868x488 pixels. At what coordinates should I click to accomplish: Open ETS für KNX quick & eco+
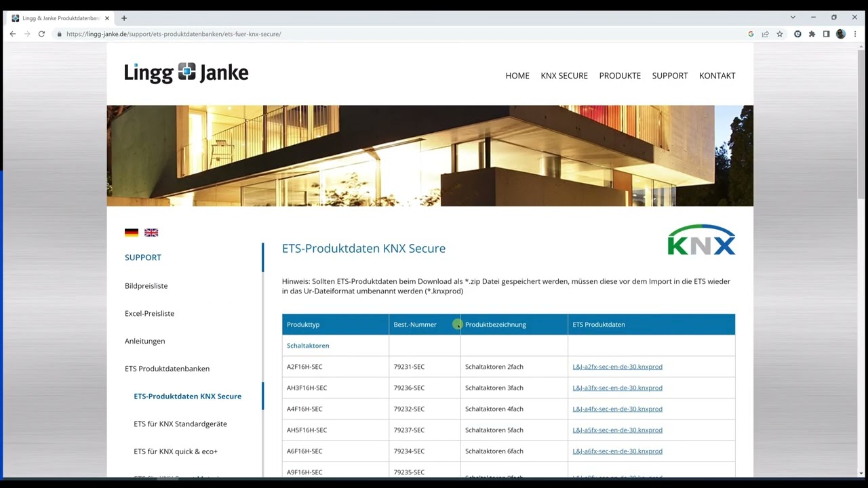(x=176, y=451)
